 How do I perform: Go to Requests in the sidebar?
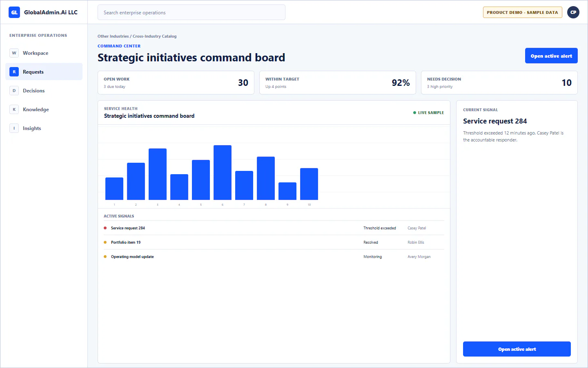coord(44,72)
